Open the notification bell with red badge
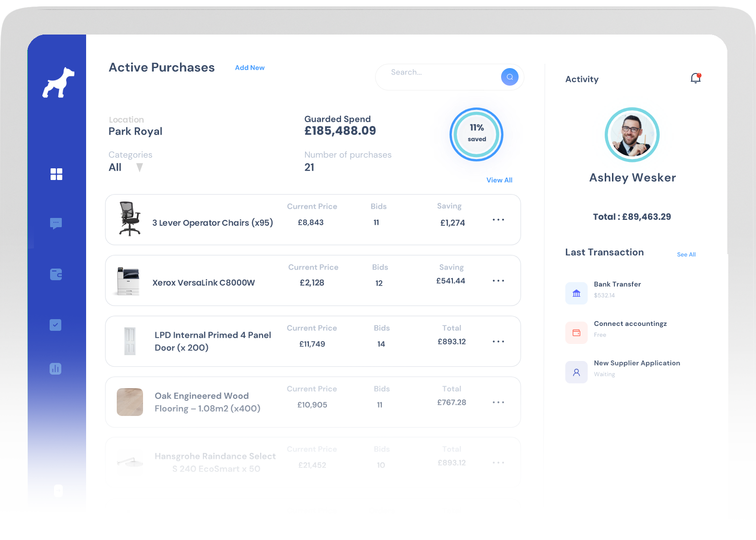The image size is (756, 540). (696, 78)
